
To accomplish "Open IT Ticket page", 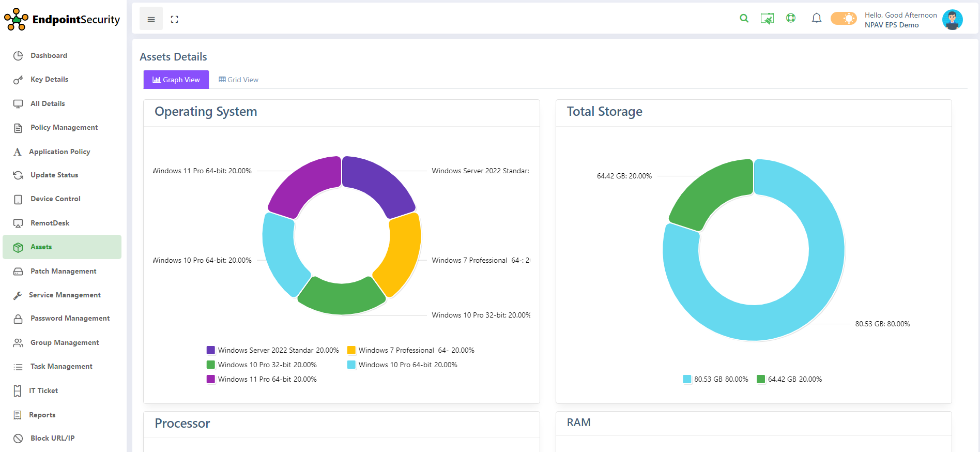I will [62, 390].
